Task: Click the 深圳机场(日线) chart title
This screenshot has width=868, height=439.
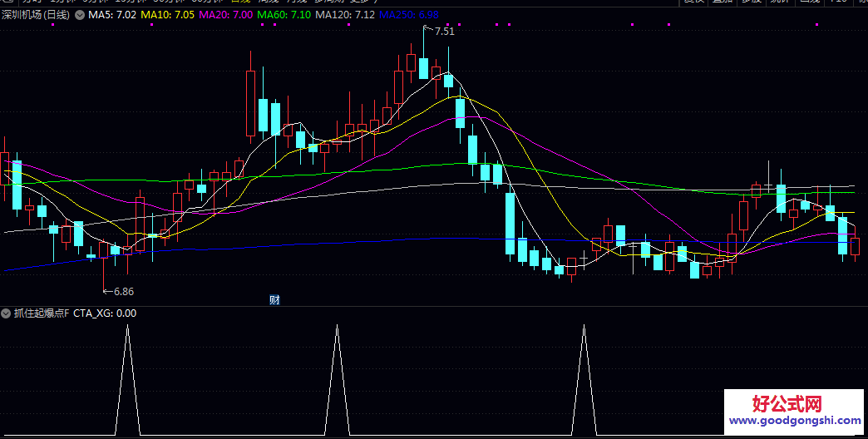Action: click(x=35, y=15)
